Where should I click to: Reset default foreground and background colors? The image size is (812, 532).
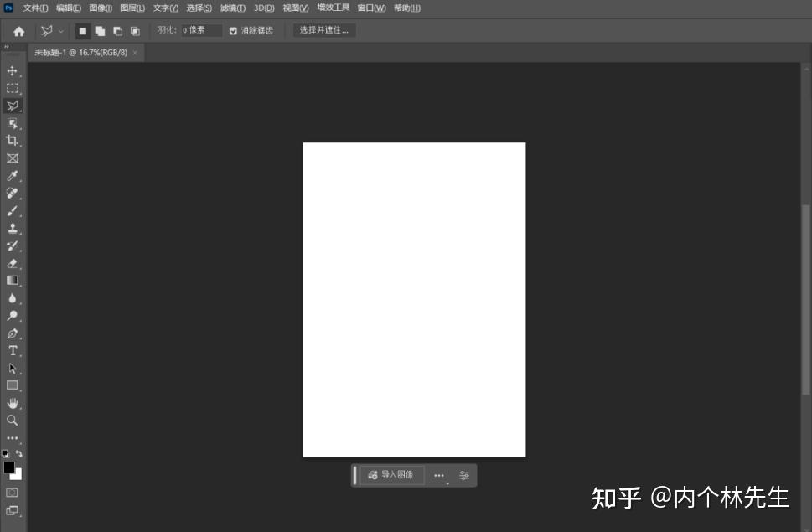coord(5,454)
